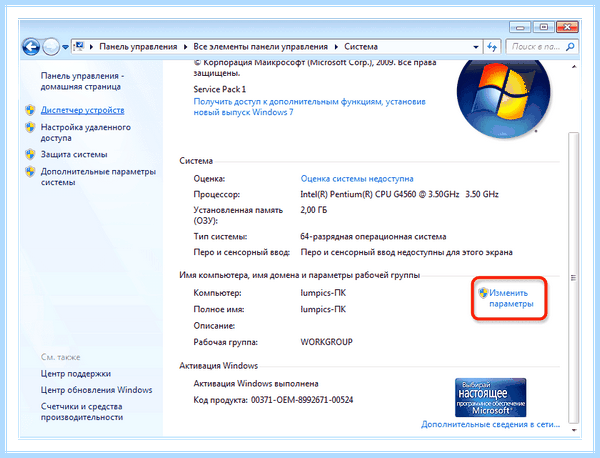Open Счетчики и средства производительности
This screenshot has width=600, height=458.
82,412
